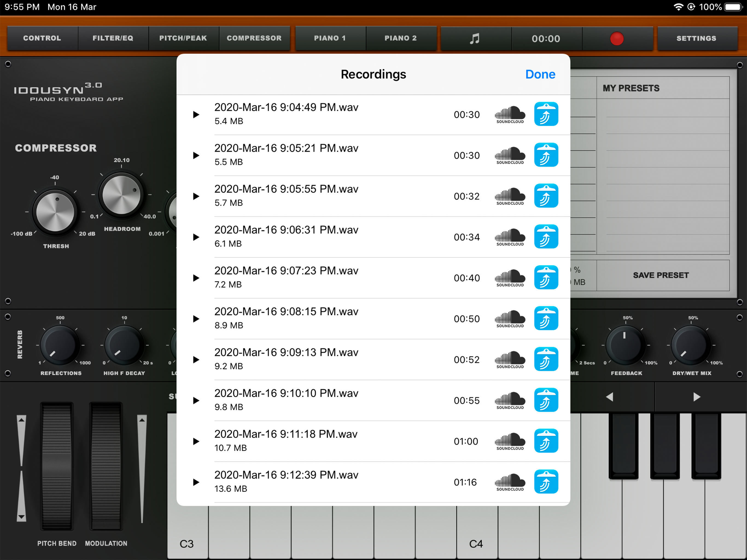Upload 9:07:23 PM recording to SoundCloud
Image resolution: width=747 pixels, height=560 pixels.
pyautogui.click(x=510, y=278)
